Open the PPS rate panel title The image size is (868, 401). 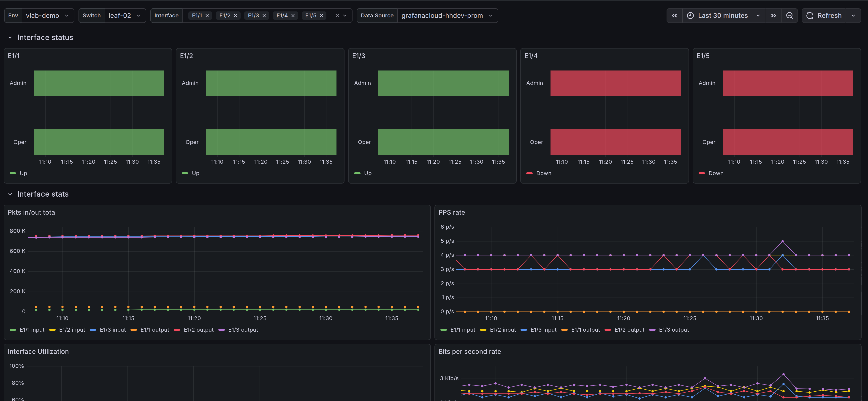point(452,213)
